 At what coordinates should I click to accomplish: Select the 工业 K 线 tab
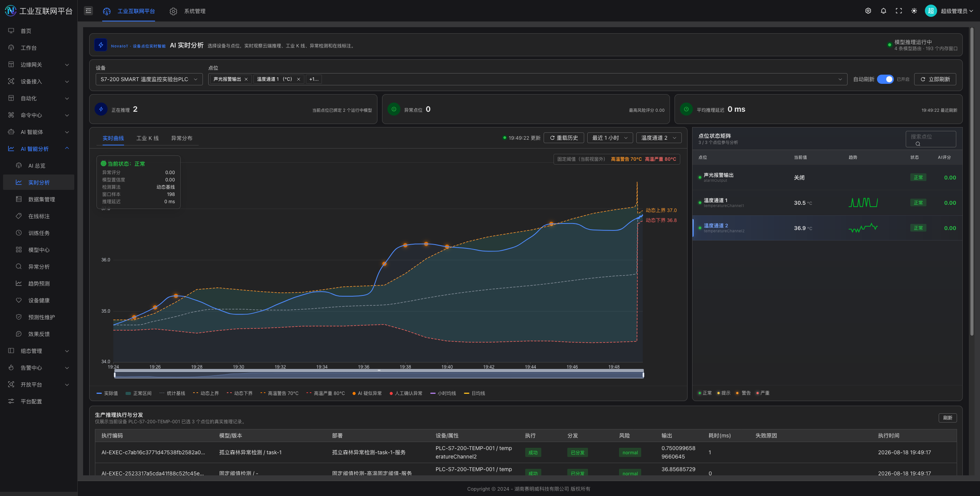[x=147, y=138]
